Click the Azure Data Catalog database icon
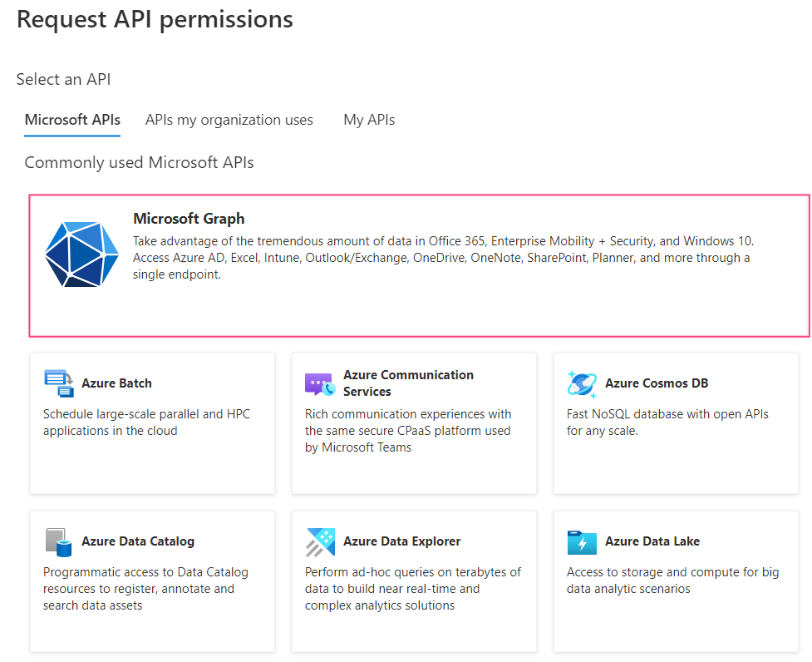 (58, 541)
